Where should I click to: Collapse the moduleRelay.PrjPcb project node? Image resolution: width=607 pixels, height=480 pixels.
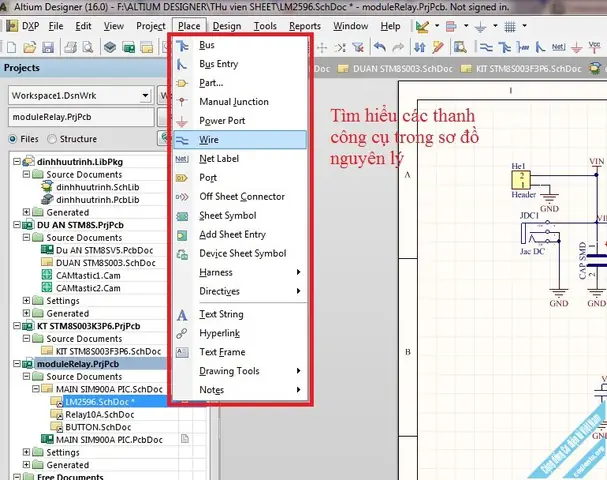[17, 364]
